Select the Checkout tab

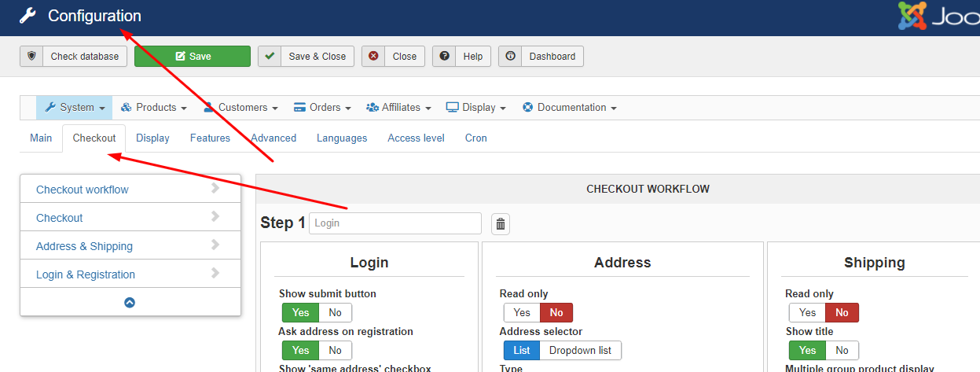(94, 138)
